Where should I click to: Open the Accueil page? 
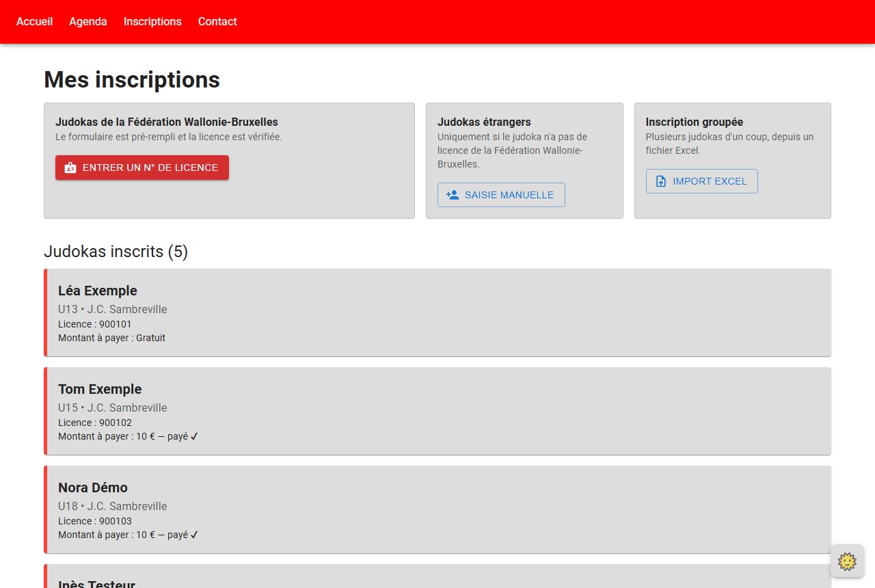tap(34, 22)
